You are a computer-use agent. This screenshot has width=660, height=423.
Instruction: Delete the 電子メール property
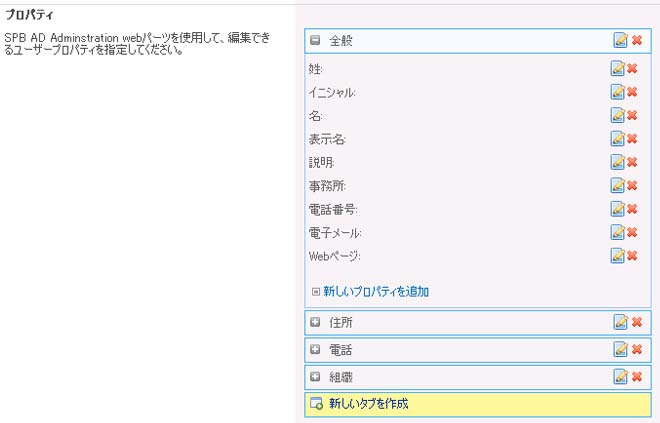632,232
